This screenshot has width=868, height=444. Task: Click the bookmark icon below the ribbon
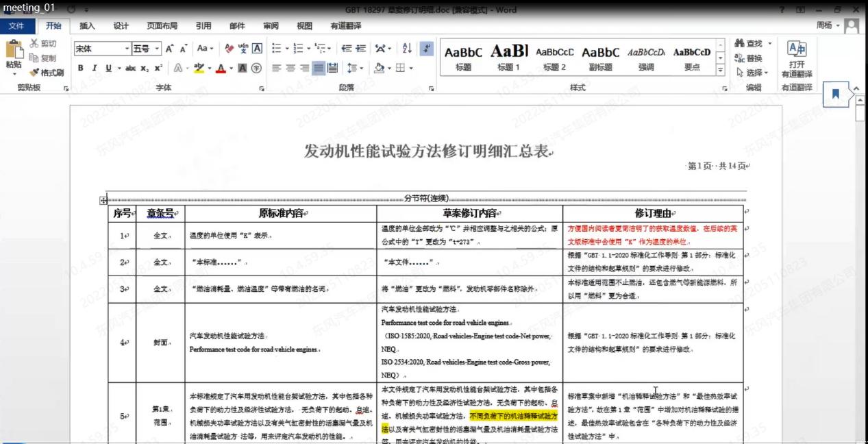point(835,95)
